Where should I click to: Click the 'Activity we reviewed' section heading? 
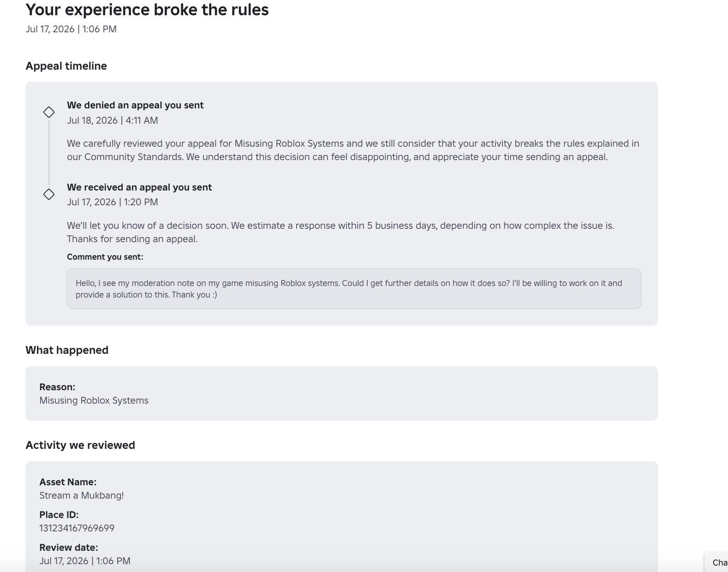80,445
